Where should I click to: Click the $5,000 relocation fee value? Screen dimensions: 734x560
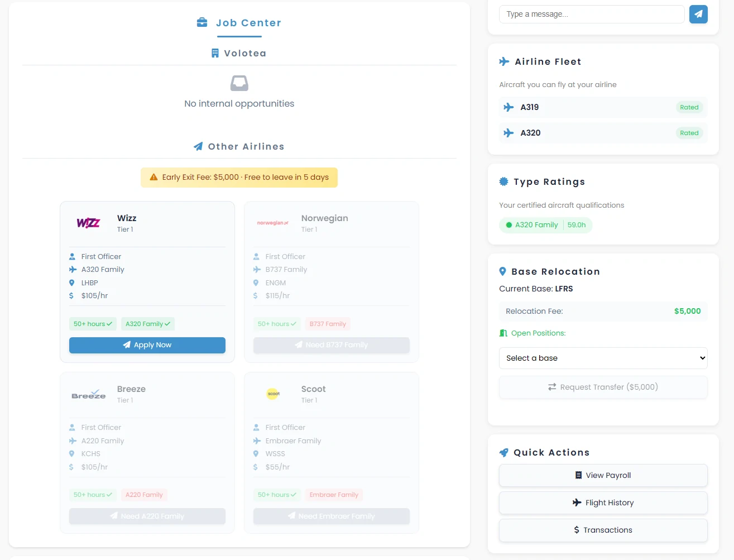pyautogui.click(x=687, y=312)
